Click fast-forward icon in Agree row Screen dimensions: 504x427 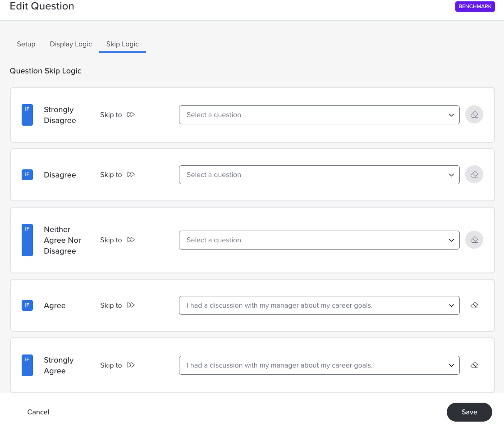coord(131,305)
